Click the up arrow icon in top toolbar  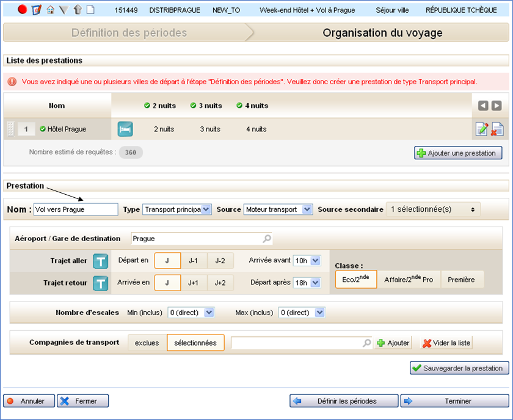click(x=78, y=10)
